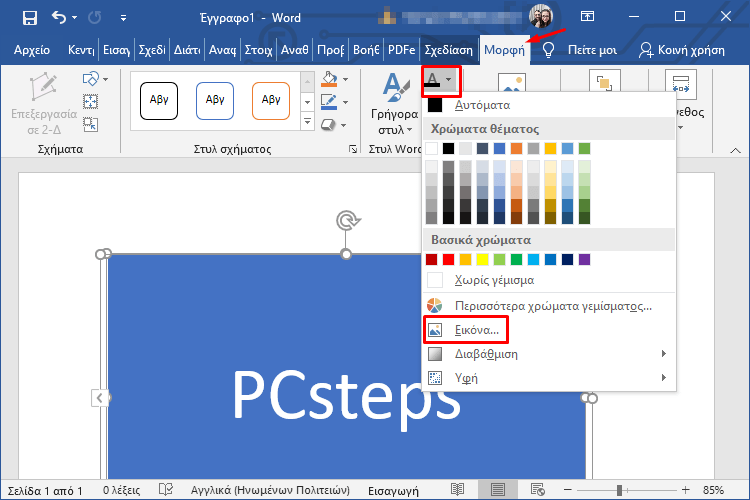Click the Shape Fill paint bucket icon
This screenshot has height=500, width=750.
329,78
